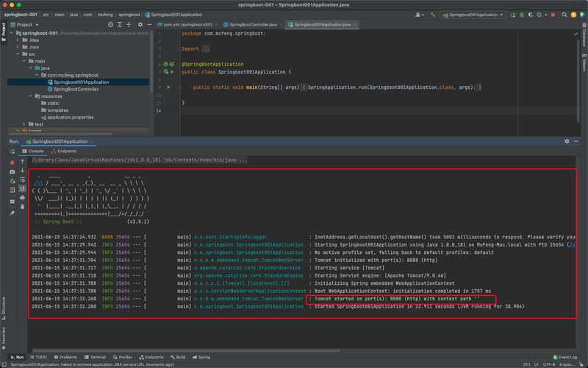This screenshot has height=368, width=588.
Task: Open the user account icon in the toolbar
Action: pos(418,15)
